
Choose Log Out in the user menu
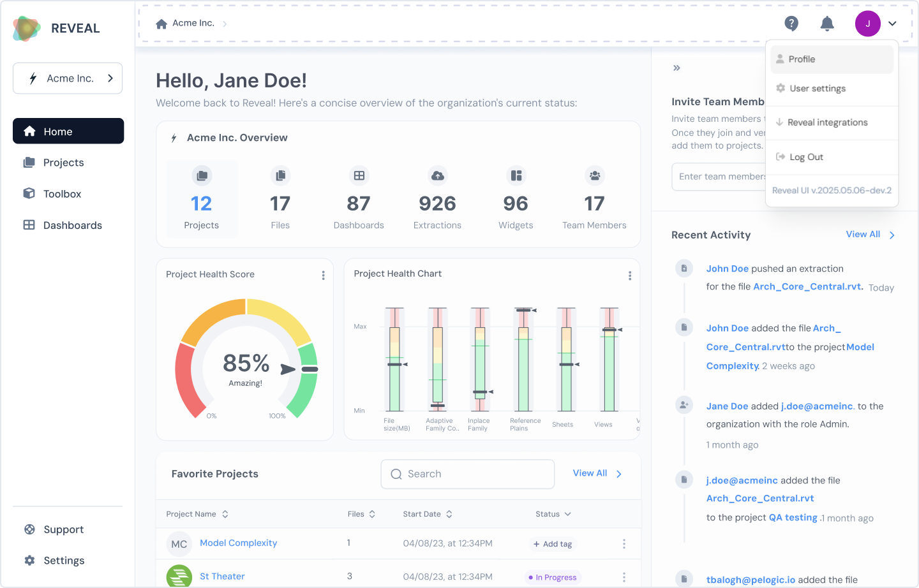point(832,157)
